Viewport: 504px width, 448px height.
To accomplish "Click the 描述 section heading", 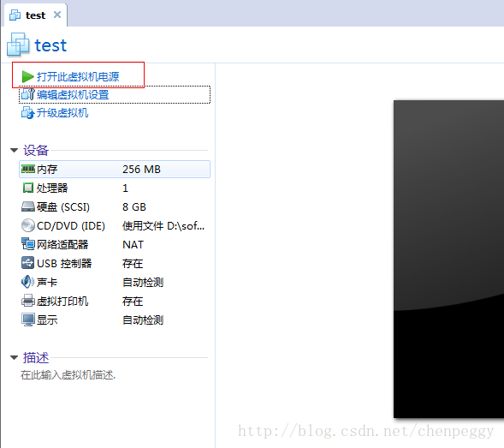I will (x=36, y=357).
